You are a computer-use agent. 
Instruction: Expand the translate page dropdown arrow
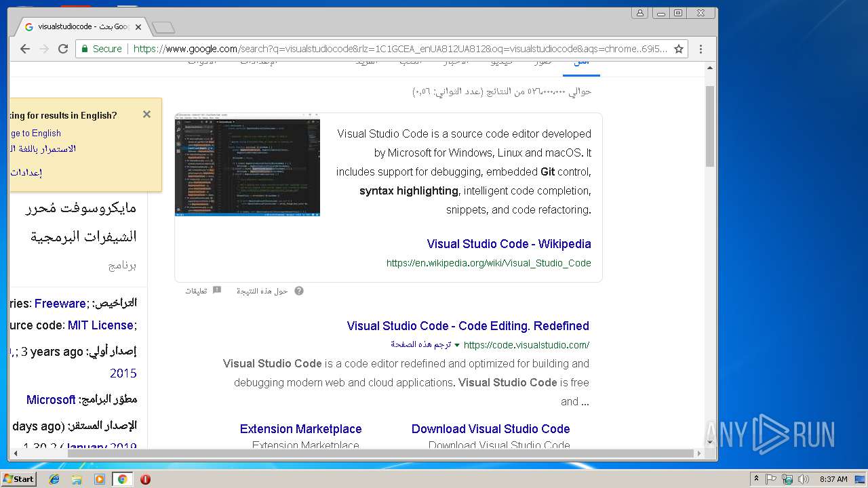[x=457, y=345]
